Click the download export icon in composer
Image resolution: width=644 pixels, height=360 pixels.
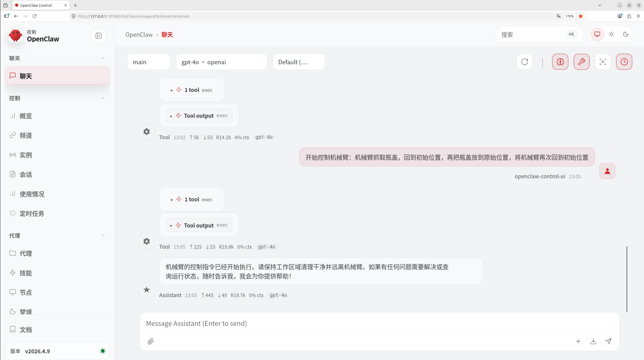coord(593,341)
